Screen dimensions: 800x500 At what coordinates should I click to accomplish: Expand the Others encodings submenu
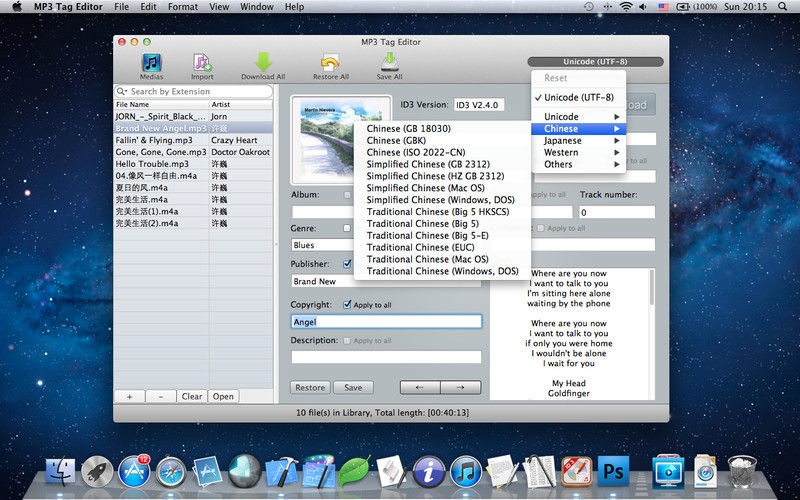(x=579, y=164)
